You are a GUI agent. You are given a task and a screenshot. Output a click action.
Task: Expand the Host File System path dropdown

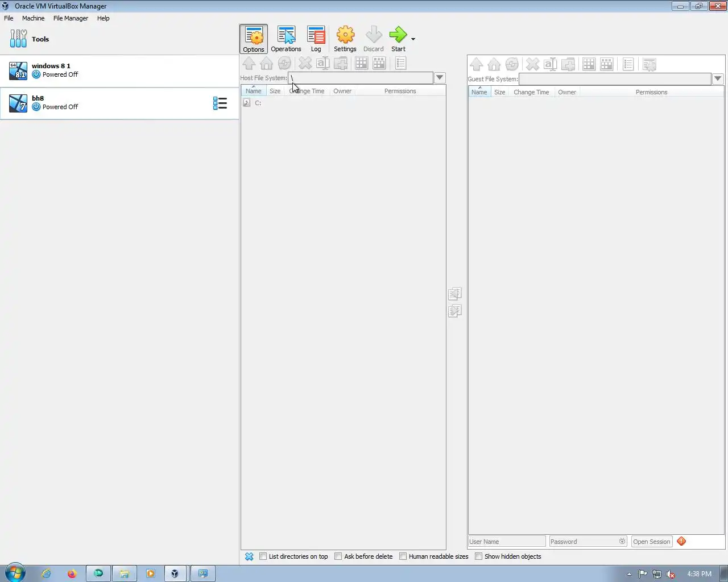click(x=440, y=78)
